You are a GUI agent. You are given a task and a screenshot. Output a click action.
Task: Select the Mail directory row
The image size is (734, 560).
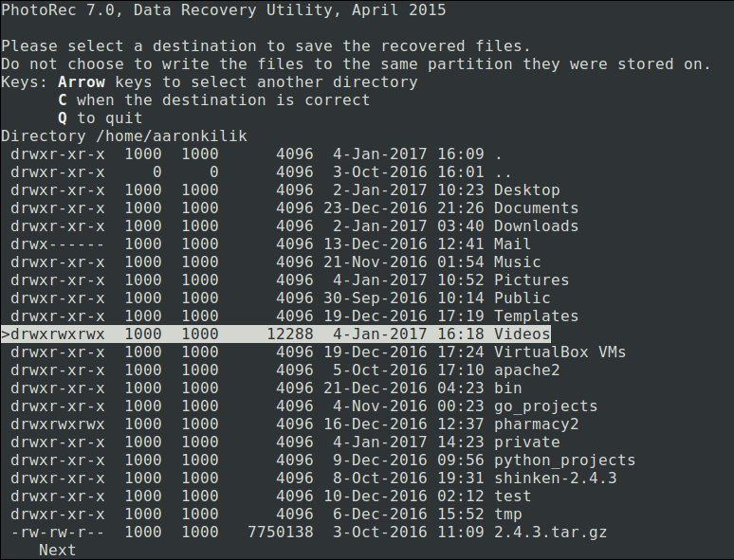pyautogui.click(x=512, y=244)
